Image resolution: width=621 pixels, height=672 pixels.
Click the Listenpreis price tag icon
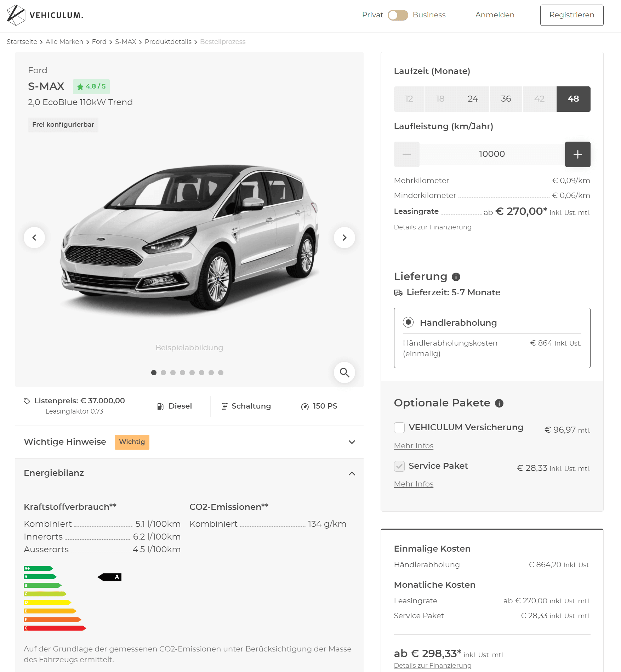pyautogui.click(x=27, y=401)
